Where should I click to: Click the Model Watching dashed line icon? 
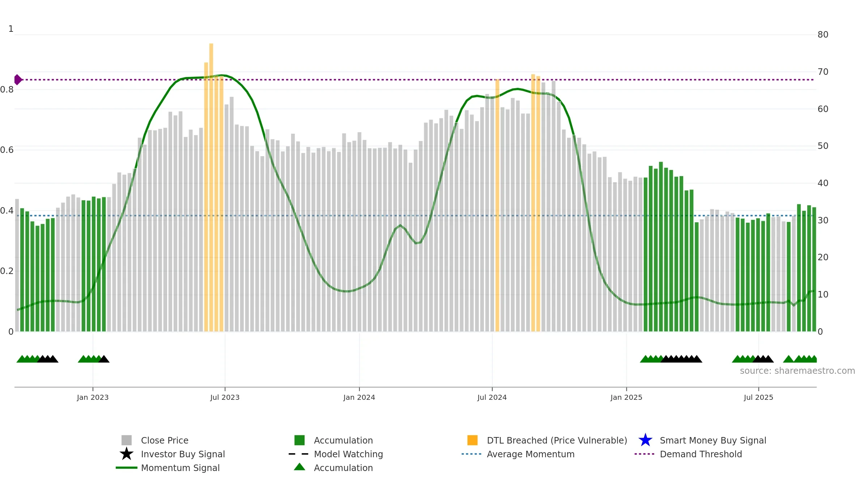point(299,454)
